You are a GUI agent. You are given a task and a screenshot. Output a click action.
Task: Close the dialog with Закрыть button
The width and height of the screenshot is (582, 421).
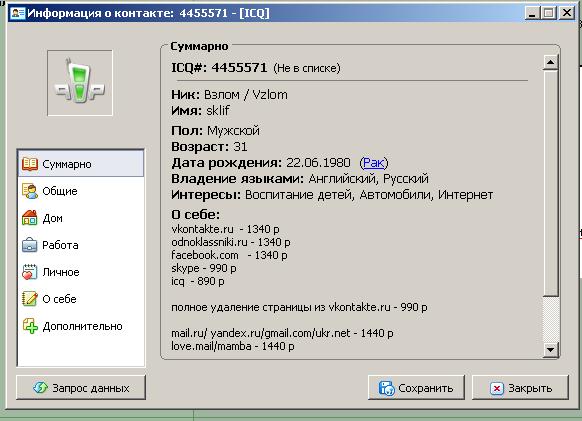520,388
